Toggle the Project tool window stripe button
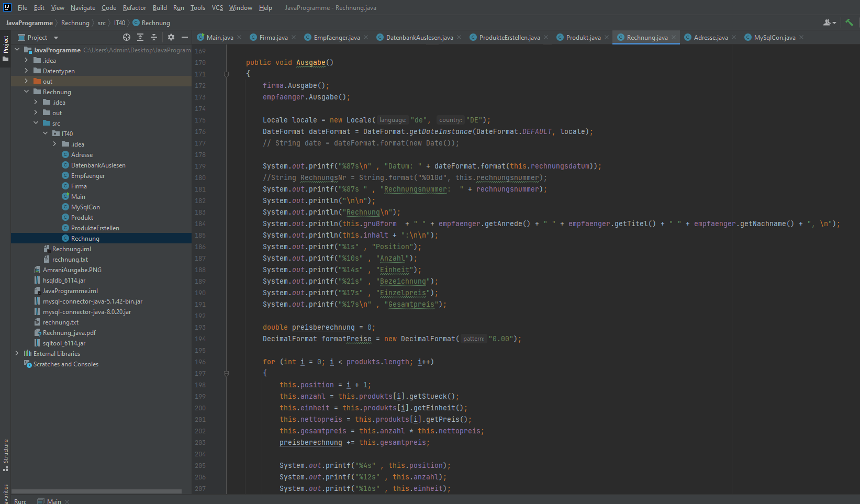Viewport: 860px width, 504px height. (x=6, y=49)
